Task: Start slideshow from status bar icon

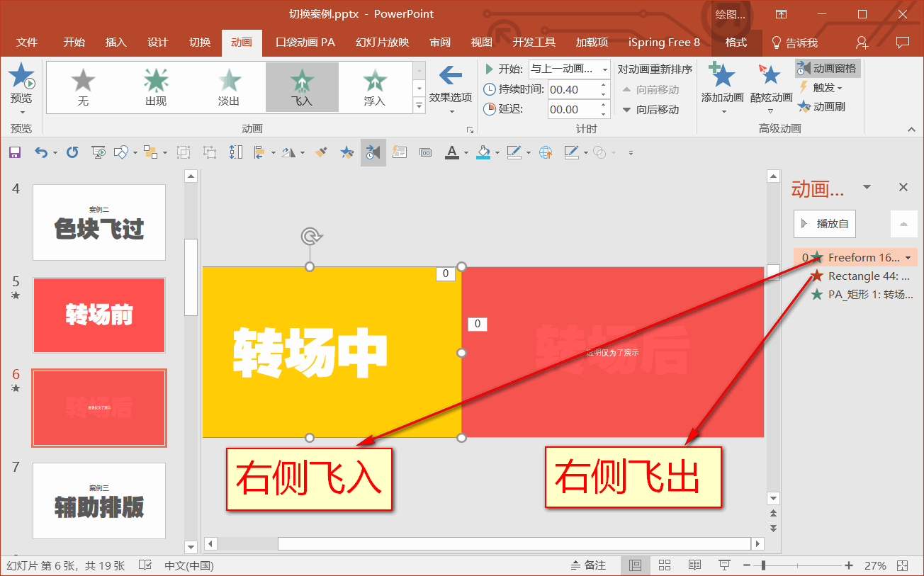Action: pos(724,565)
